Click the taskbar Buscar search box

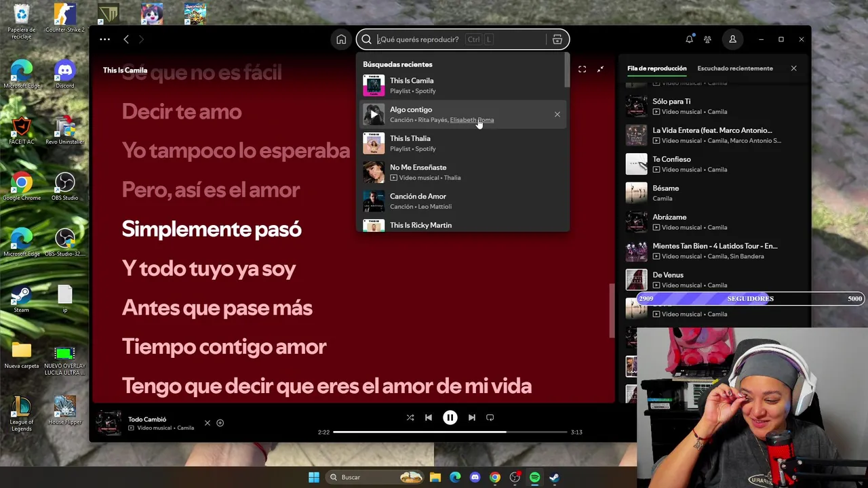click(x=374, y=477)
